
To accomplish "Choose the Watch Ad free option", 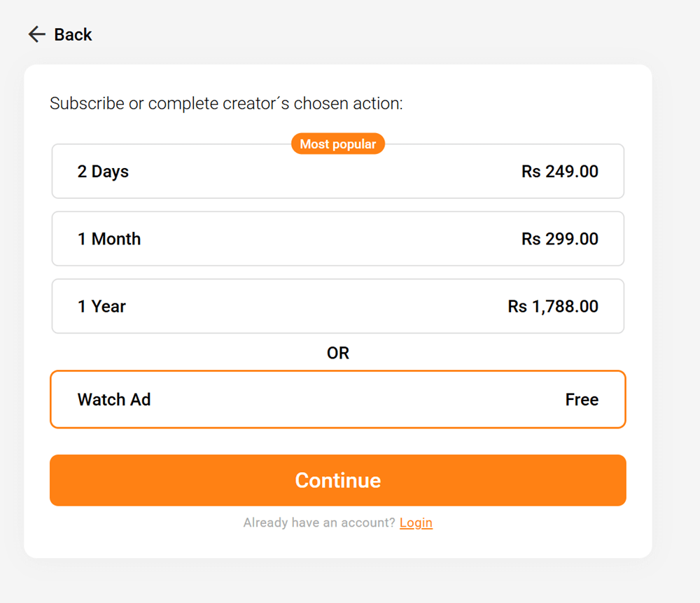I will (338, 399).
